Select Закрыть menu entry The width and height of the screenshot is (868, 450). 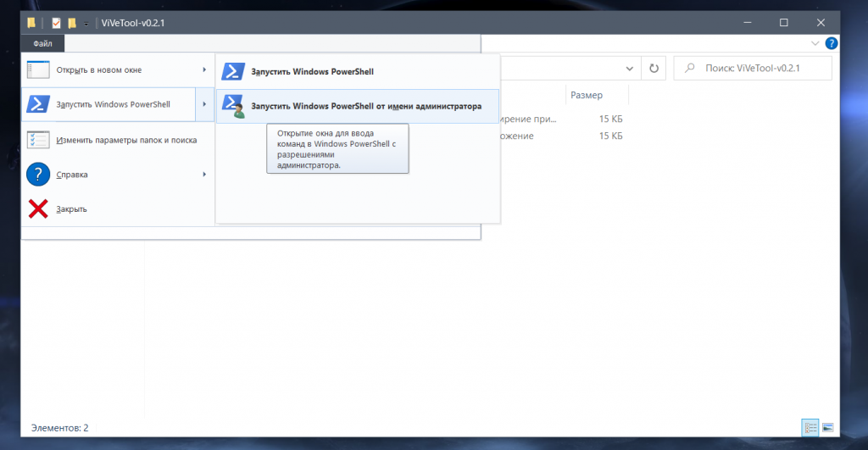(118, 209)
